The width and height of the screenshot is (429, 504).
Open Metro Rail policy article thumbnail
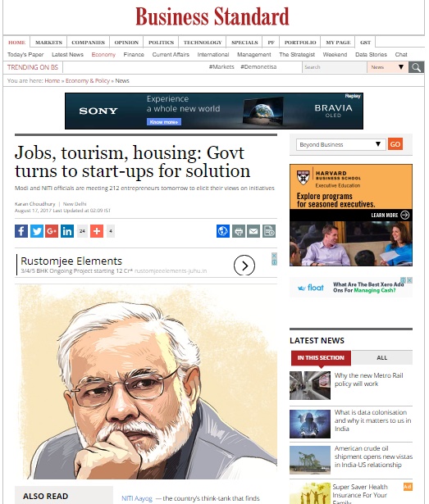310,385
